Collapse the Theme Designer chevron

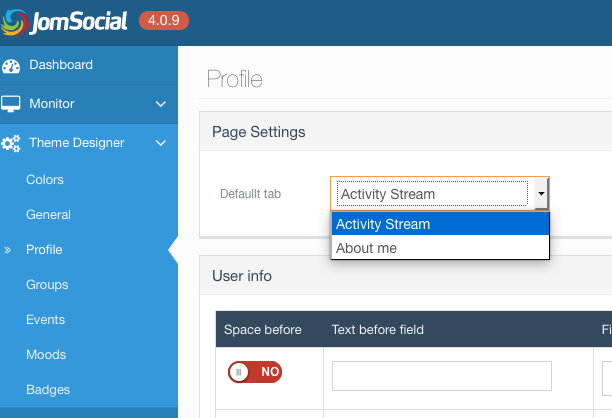161,143
